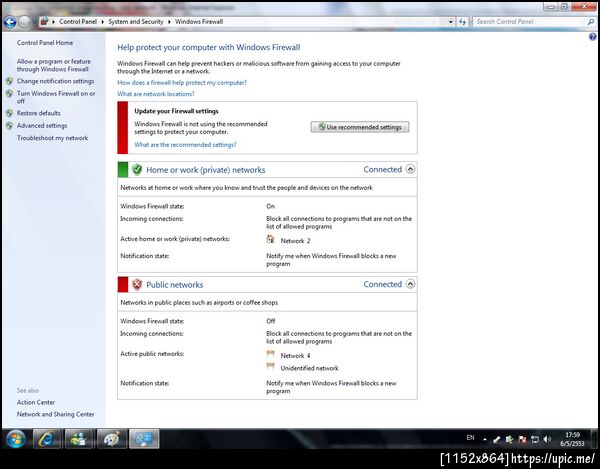Click Connected status of Public networks
This screenshot has width=600, height=469.
coord(383,284)
